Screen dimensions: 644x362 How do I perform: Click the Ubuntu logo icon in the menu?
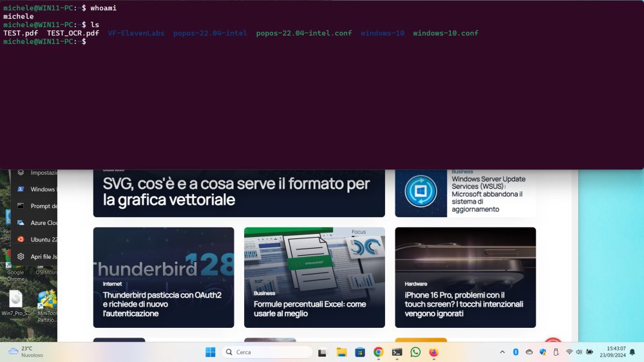[21, 239]
